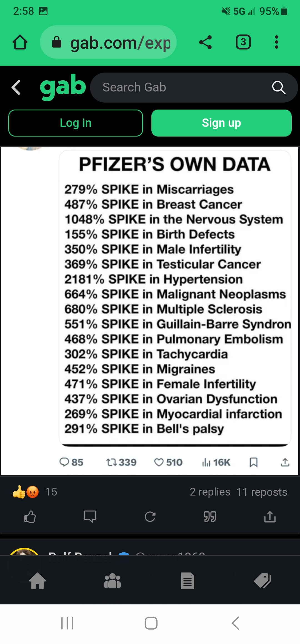Open the Pfizer's Own Data image
The width and height of the screenshot is (300, 644).
[175, 298]
